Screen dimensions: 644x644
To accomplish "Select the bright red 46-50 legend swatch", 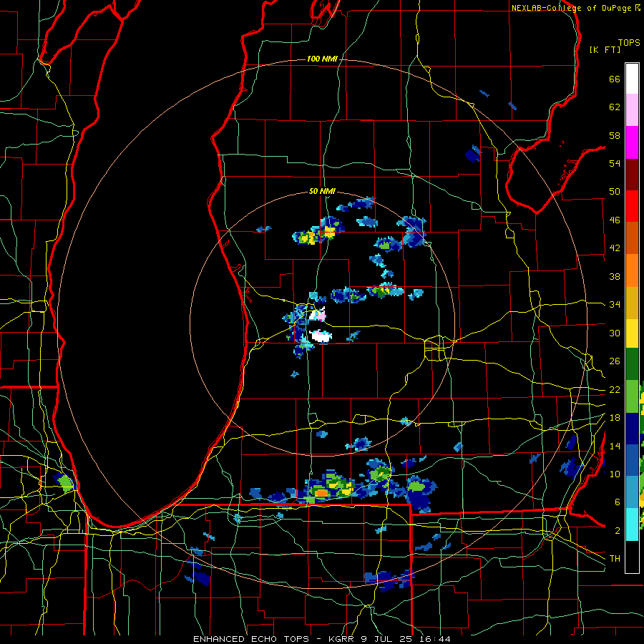I will 632,206.
